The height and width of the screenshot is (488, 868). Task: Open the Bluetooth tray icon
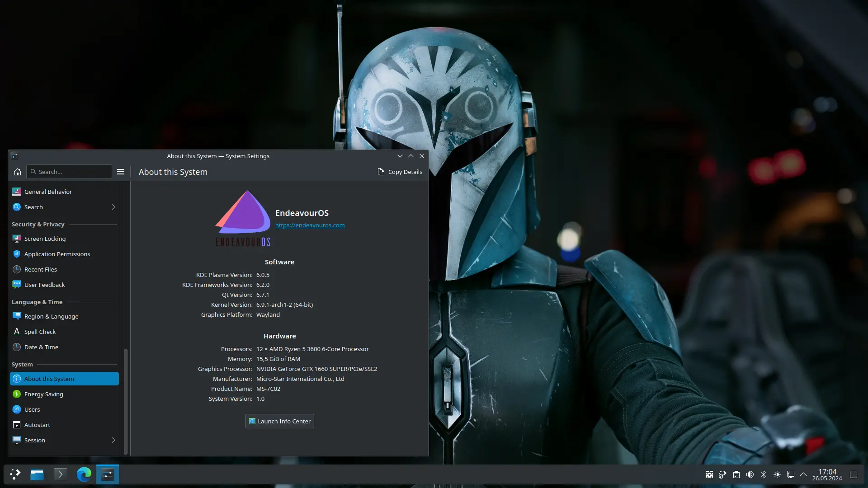click(764, 474)
